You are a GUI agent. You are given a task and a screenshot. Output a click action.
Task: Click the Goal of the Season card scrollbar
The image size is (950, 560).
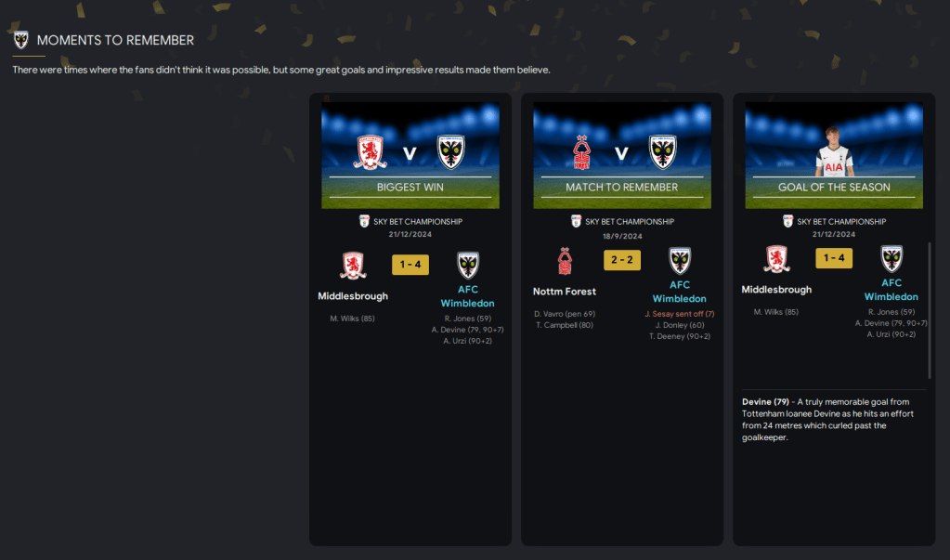tap(929, 311)
